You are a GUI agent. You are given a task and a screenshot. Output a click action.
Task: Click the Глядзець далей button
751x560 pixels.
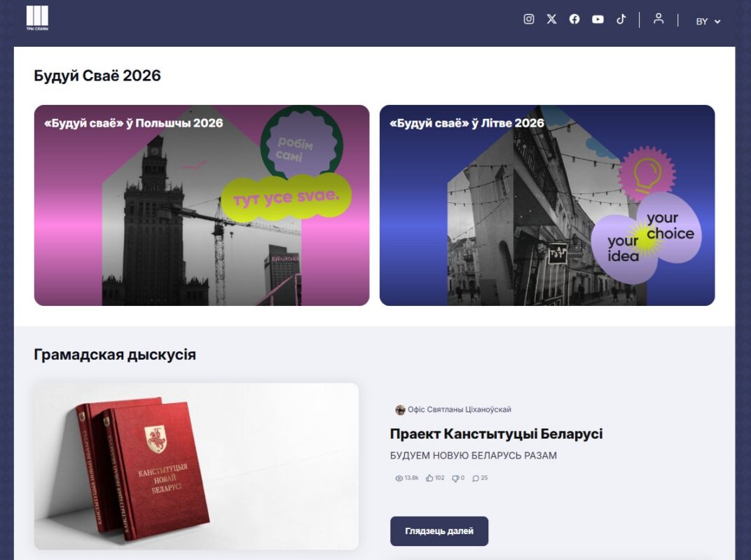coord(439,531)
